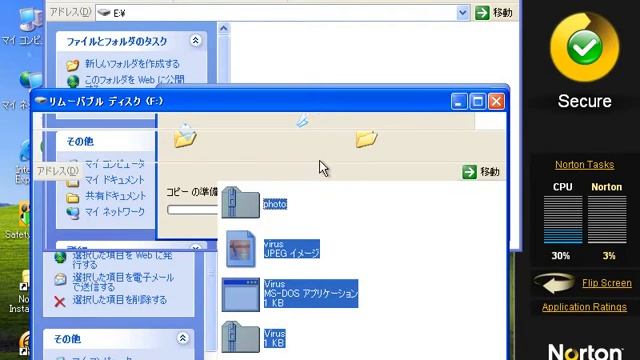Image resolution: width=640 pixels, height=360 pixels.
Task: Collapse the lower その他 panel
Action: (183, 338)
